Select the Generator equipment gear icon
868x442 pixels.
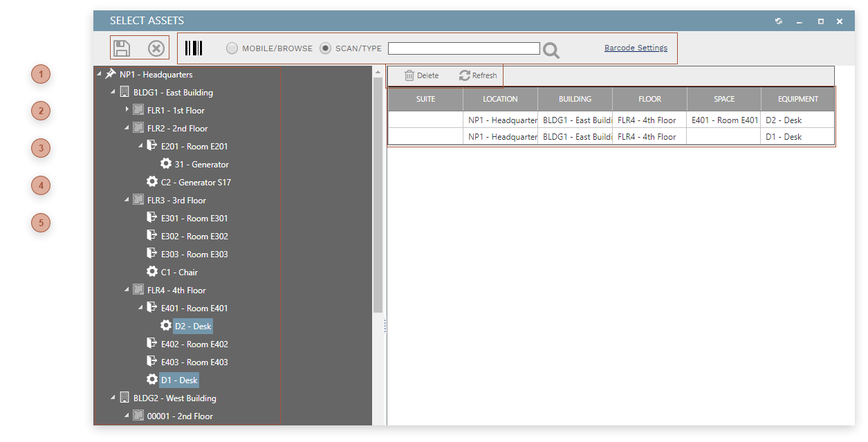pyautogui.click(x=166, y=164)
